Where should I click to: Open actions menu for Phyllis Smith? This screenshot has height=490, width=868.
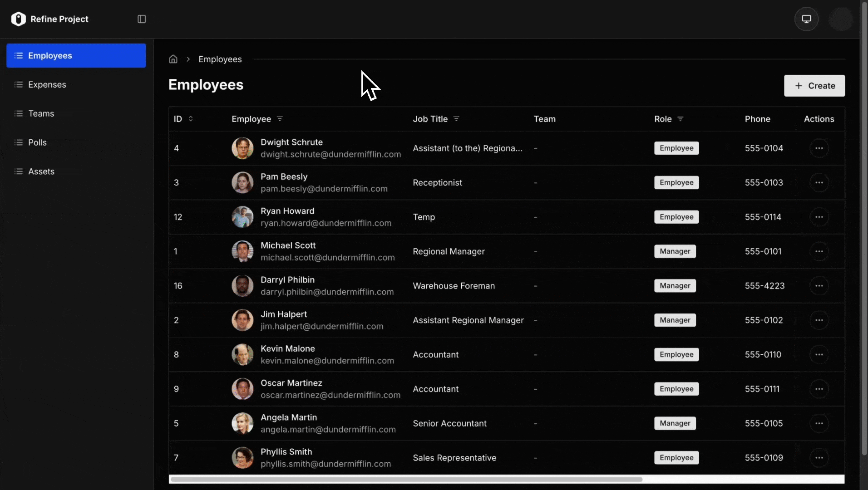[819, 458]
